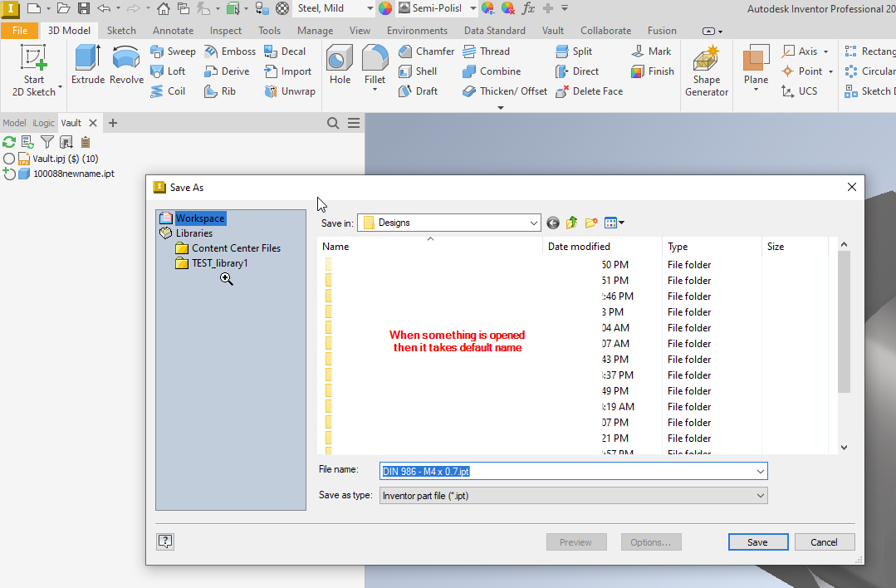Viewport: 896px width, 588px height.
Task: Click the Save button
Action: tap(757, 541)
